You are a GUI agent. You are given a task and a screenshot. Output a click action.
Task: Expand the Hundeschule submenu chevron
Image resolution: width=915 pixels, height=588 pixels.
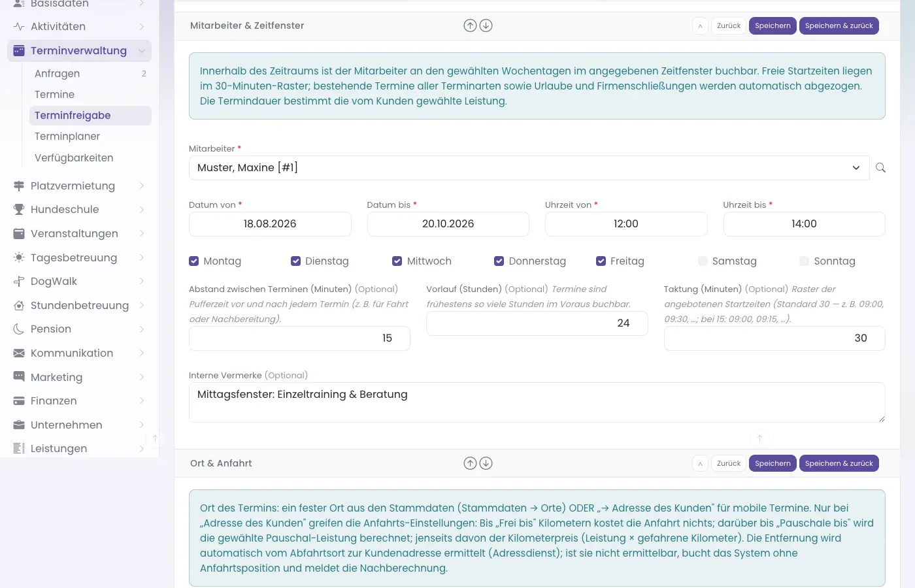(x=142, y=210)
